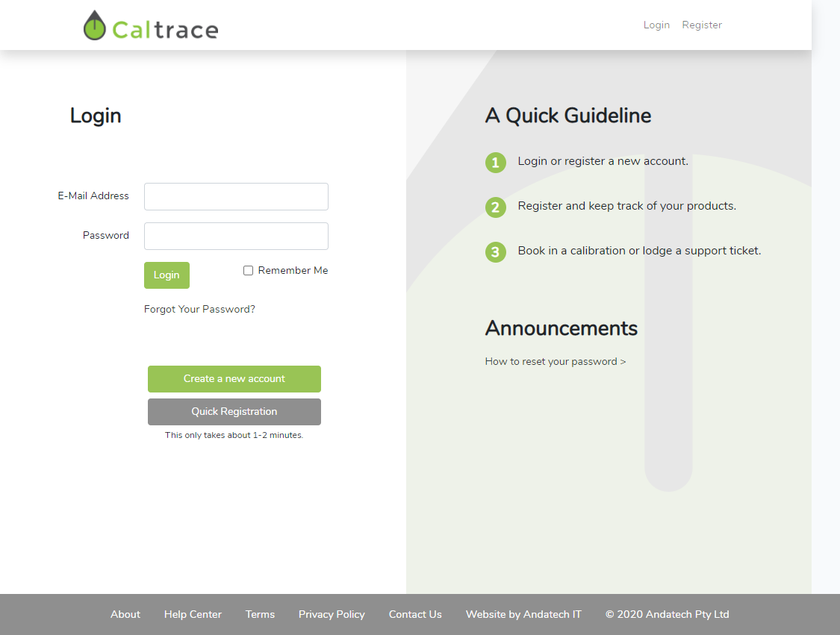
Task: Click 'Register and keep track of your products.' text
Action: point(626,206)
